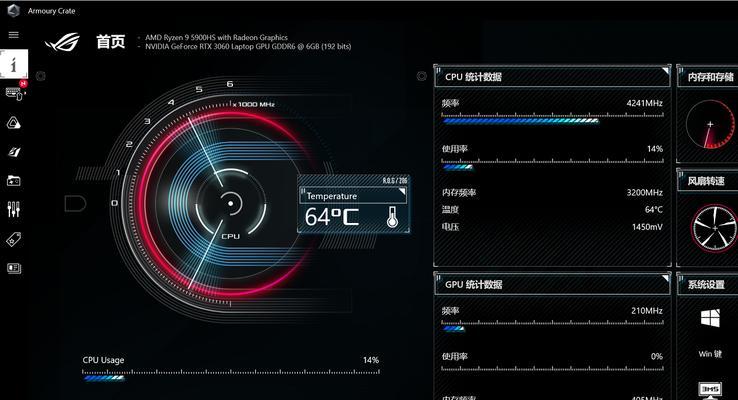Open Devices keyboard and mouse icon
The width and height of the screenshot is (738, 400).
pyautogui.click(x=14, y=93)
